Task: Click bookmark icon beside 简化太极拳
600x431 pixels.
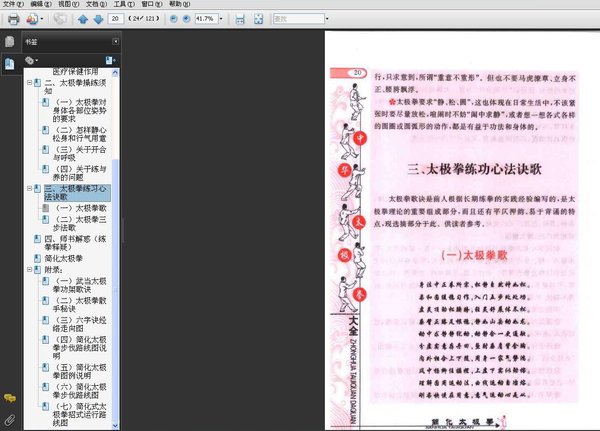Action: 37,258
